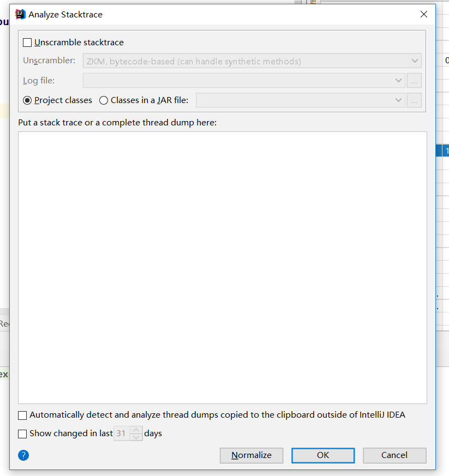Click the IntelliJ IDEA logo in title bar
The height and width of the screenshot is (476, 449).
(20, 15)
